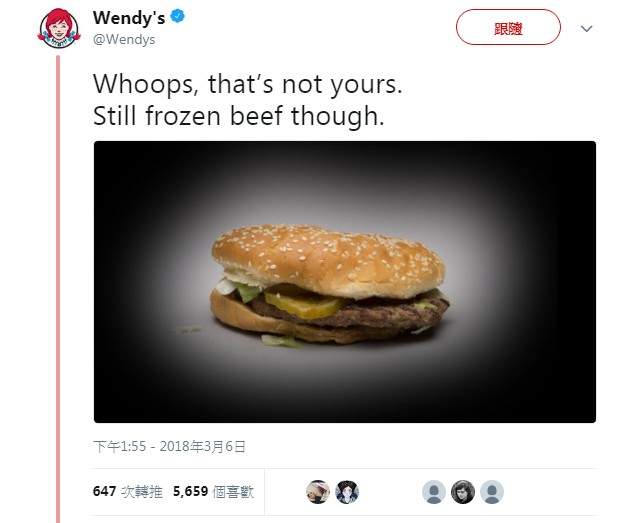Open the burger photo attachment
The height and width of the screenshot is (523, 633).
pyautogui.click(x=345, y=282)
